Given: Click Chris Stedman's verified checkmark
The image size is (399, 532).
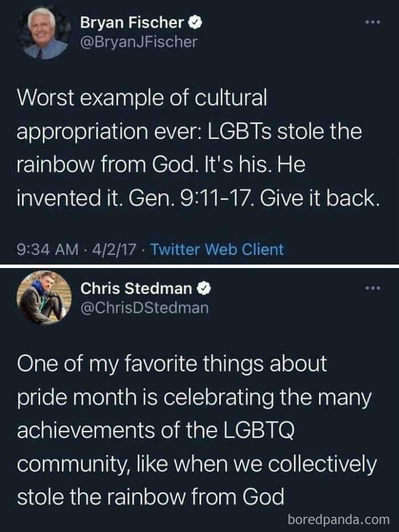Looking at the screenshot, I should [x=205, y=289].
